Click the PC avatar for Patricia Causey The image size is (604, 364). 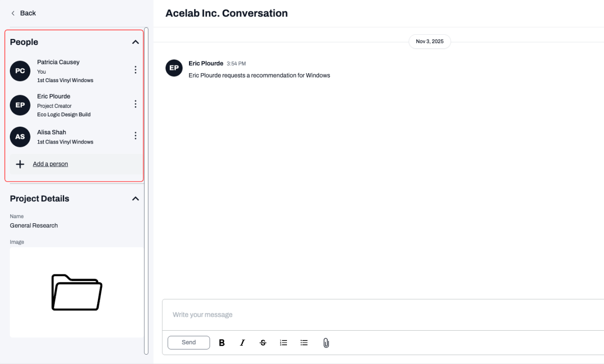(x=20, y=71)
